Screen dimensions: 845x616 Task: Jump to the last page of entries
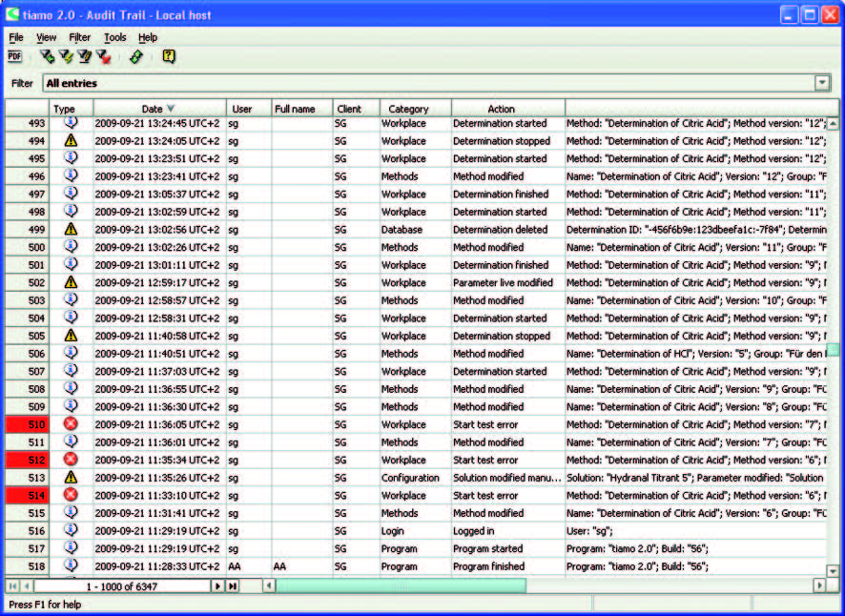(232, 585)
